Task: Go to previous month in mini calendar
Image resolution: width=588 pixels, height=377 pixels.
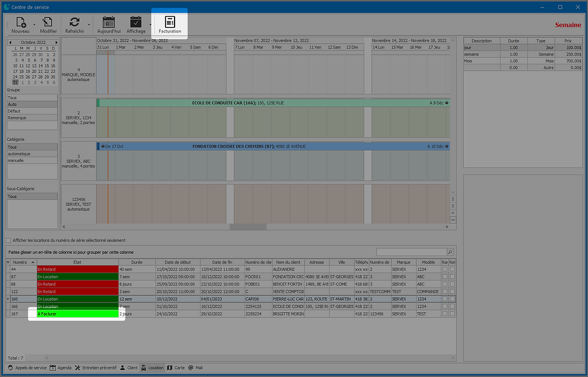Action: point(10,43)
